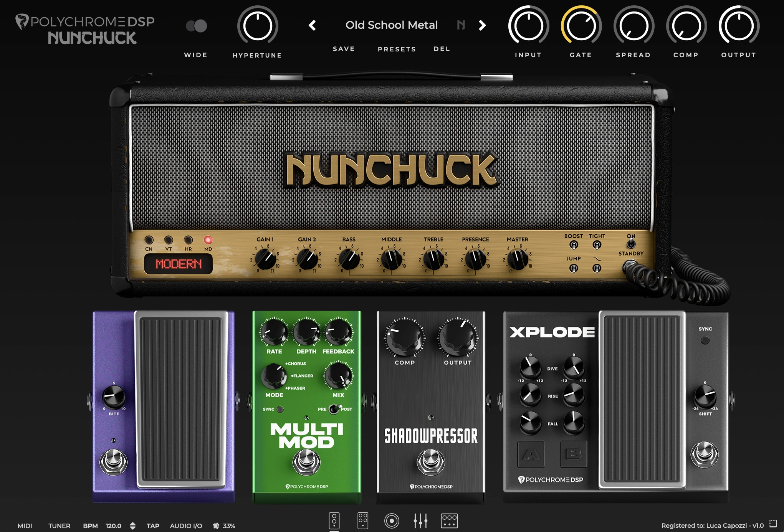Toggle the Multi Mod SYNC button
Viewport: 784px width, 532px height.
[x=280, y=409]
